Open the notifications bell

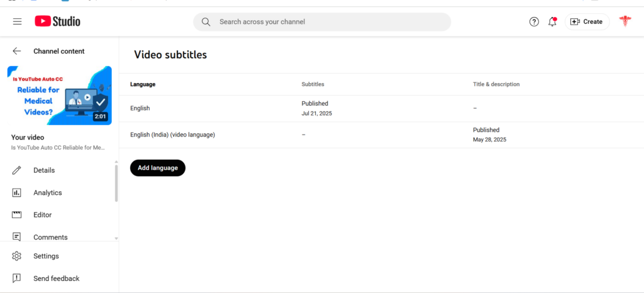point(552,22)
